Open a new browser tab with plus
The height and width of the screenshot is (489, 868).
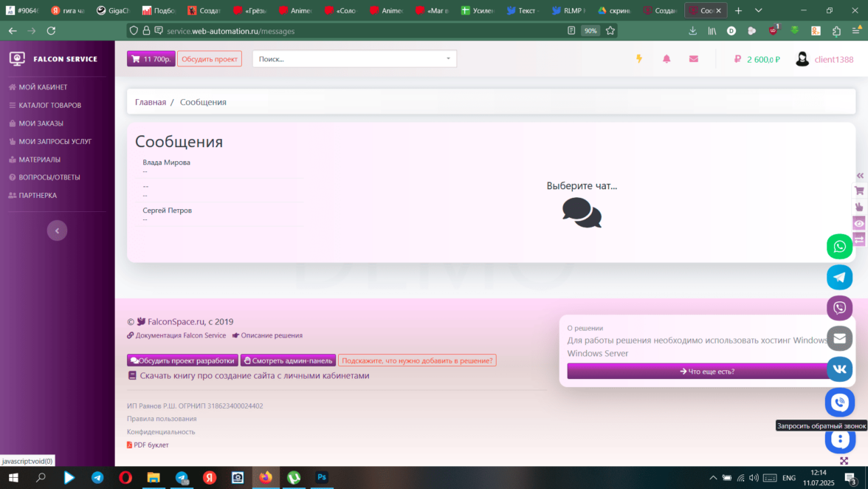[x=738, y=10]
